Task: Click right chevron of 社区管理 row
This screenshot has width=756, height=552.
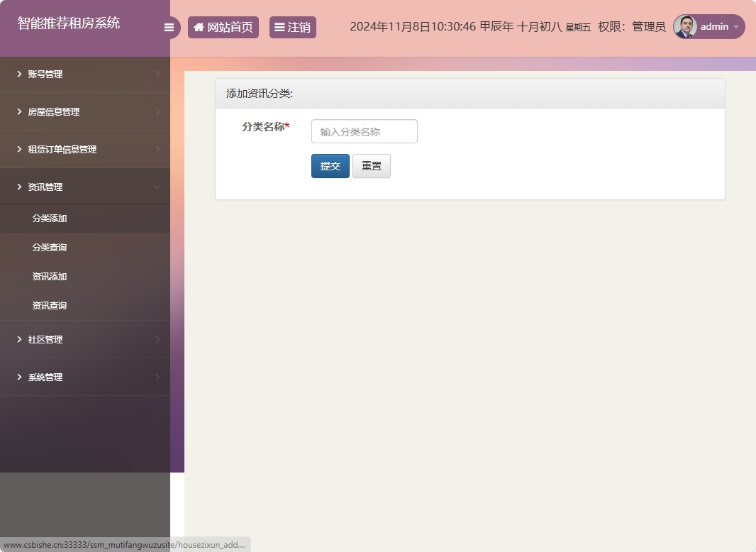Action: (x=157, y=340)
